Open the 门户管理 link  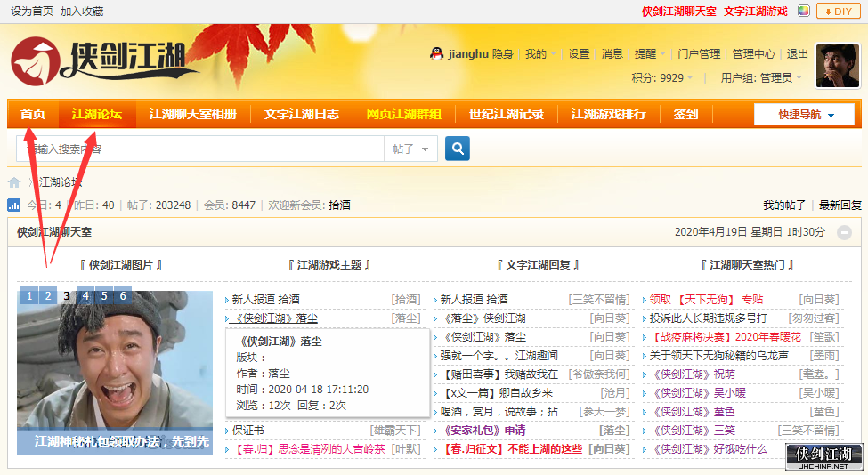click(x=699, y=53)
